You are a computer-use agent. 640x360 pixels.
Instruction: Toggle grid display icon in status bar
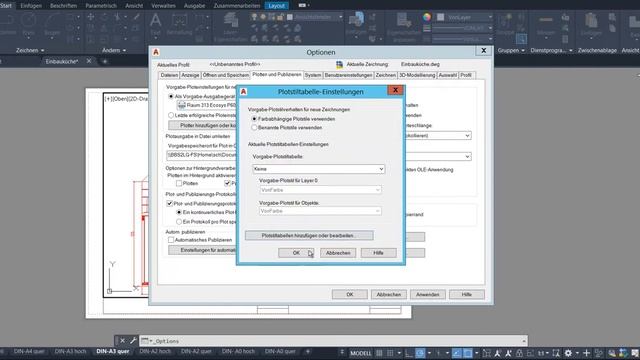click(379, 353)
